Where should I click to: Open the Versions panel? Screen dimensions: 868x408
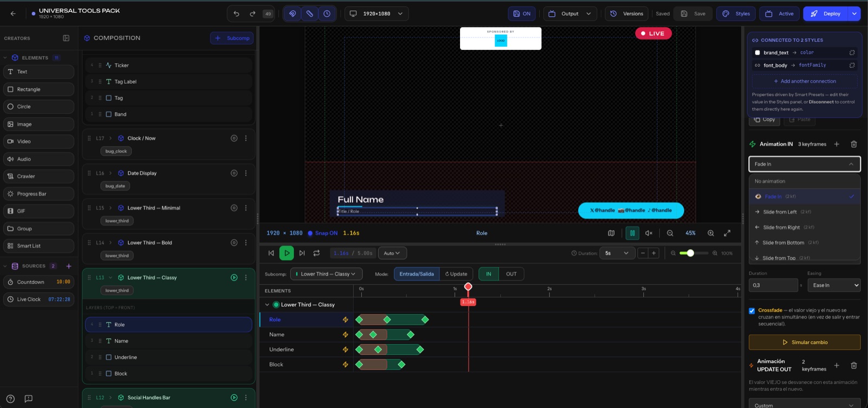627,14
